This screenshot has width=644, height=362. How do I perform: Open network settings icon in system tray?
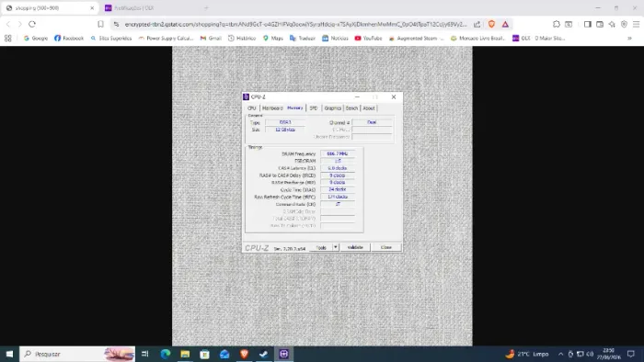pyautogui.click(x=580, y=354)
